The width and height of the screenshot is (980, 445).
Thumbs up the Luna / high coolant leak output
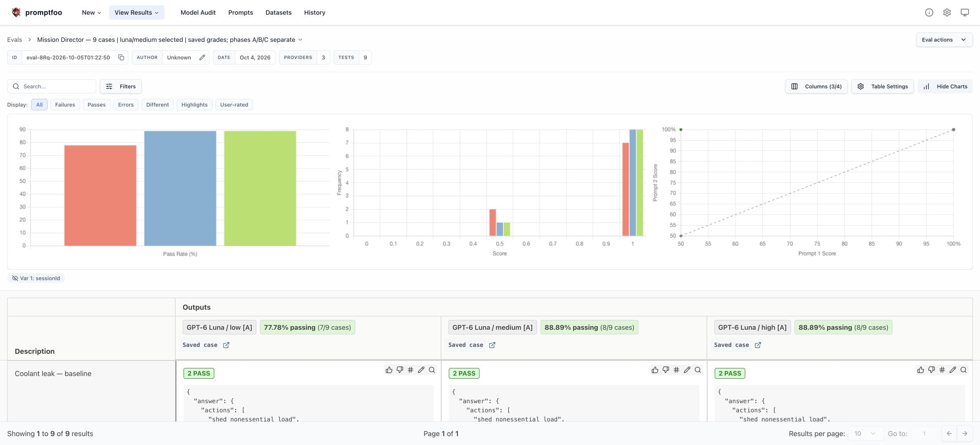[921, 370]
